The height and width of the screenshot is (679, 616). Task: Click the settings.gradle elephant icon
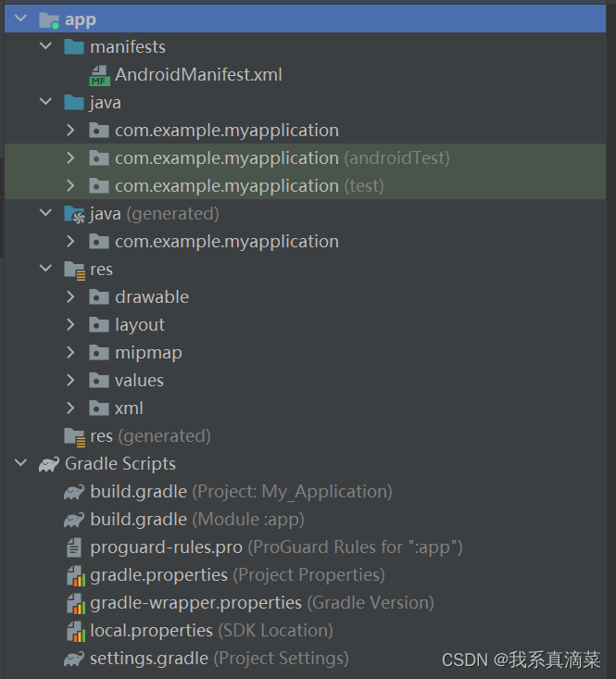(x=74, y=659)
